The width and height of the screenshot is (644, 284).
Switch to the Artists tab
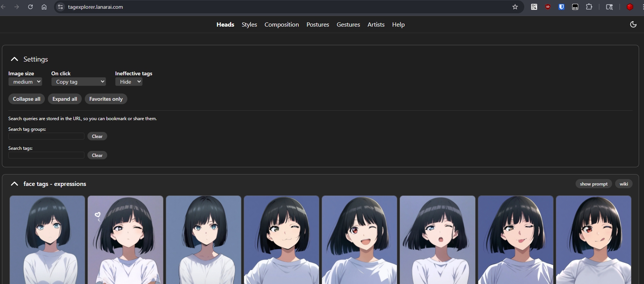click(x=376, y=24)
